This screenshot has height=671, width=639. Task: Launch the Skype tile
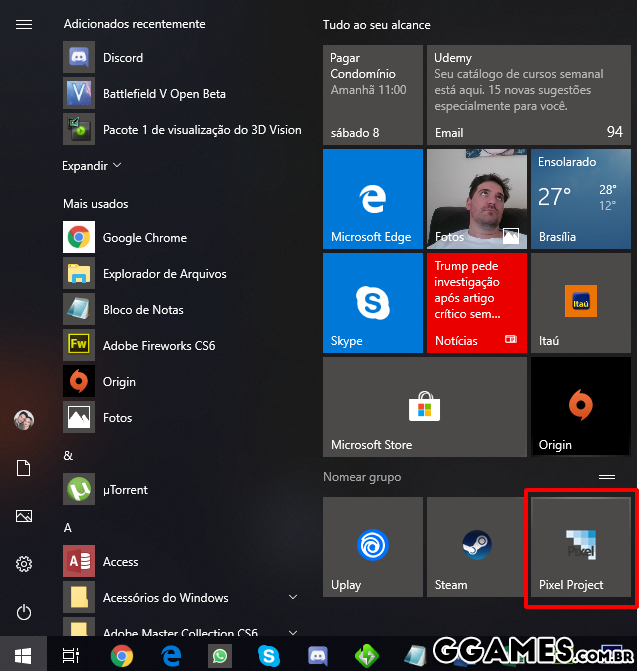[373, 303]
